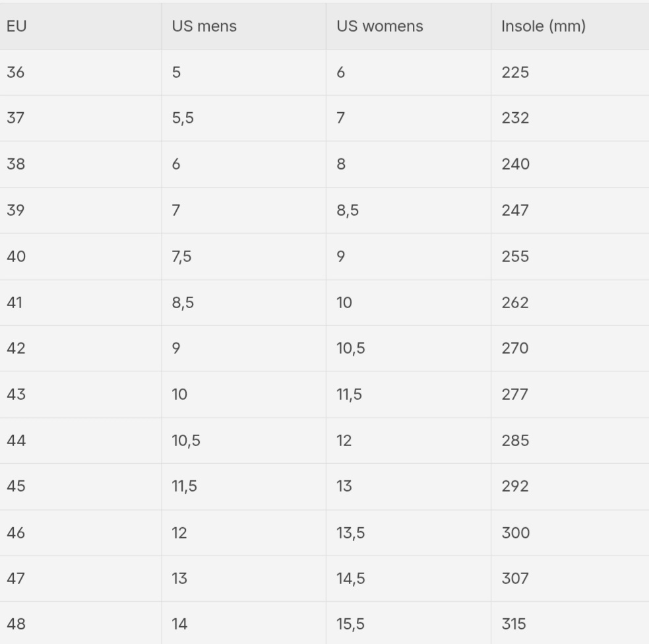Click the Insole (mm) column header

click(x=543, y=26)
